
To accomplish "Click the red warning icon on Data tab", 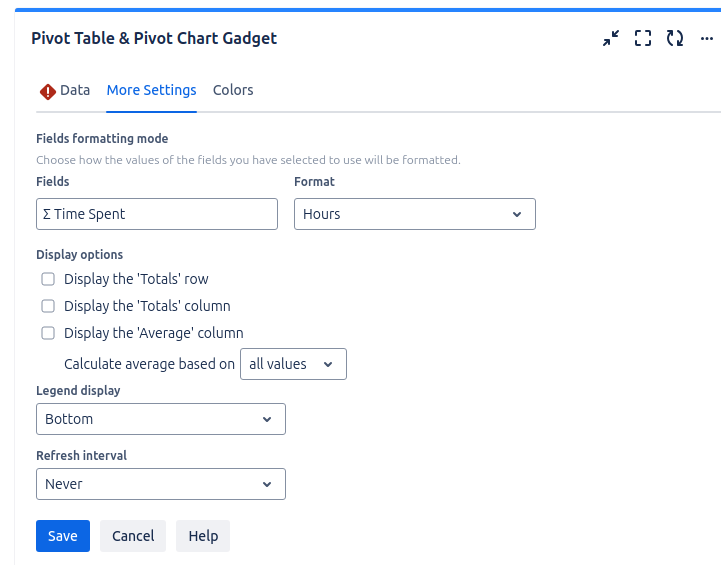I will (47, 91).
